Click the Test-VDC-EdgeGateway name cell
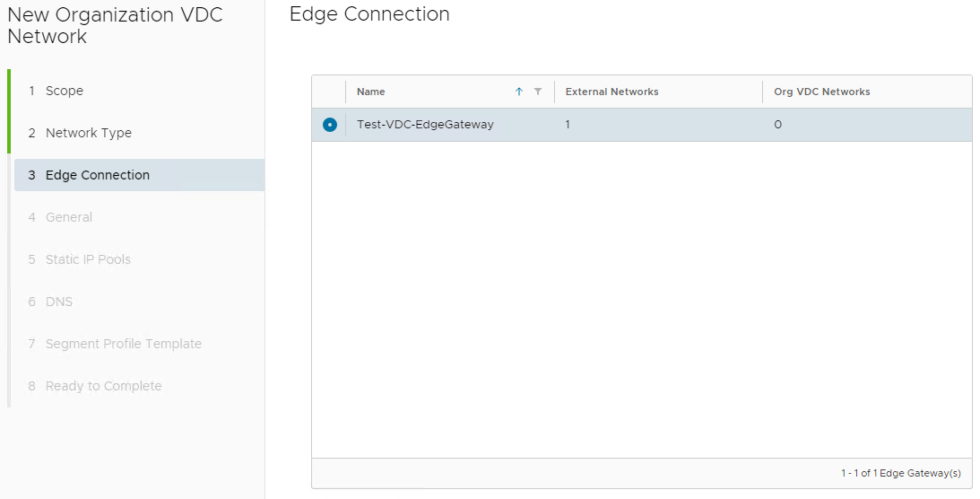This screenshot has height=499, width=980. coord(425,125)
